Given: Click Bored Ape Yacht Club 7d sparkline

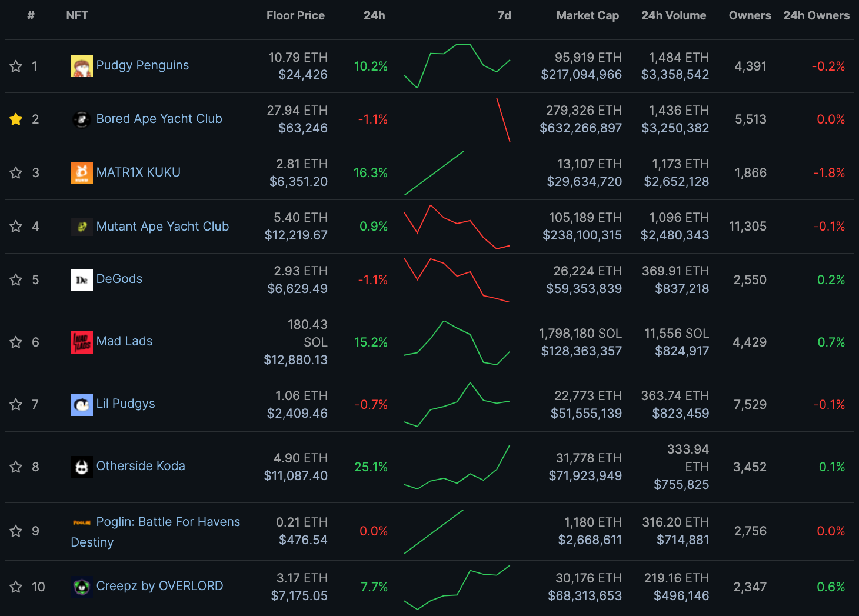Looking at the screenshot, I should click(457, 119).
